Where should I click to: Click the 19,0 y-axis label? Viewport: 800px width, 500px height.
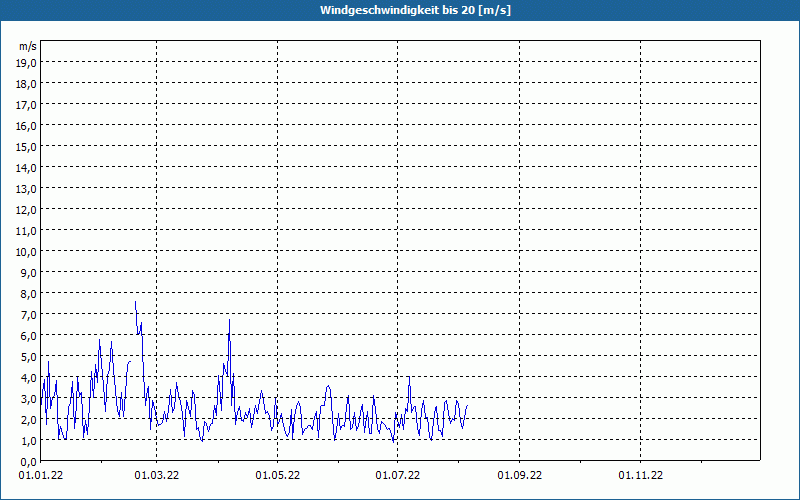[x=26, y=63]
